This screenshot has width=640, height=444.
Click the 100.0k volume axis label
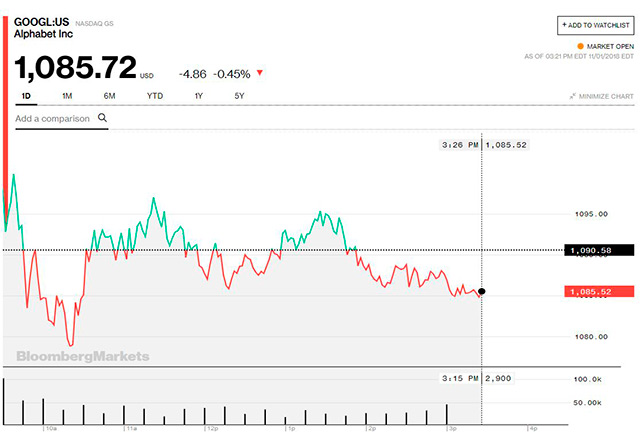coord(587,379)
